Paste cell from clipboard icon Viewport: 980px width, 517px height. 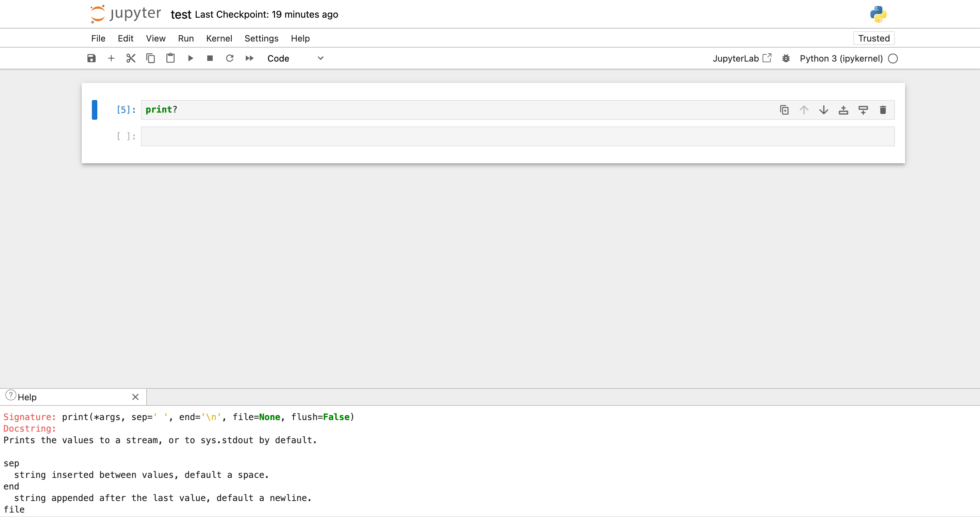(170, 58)
